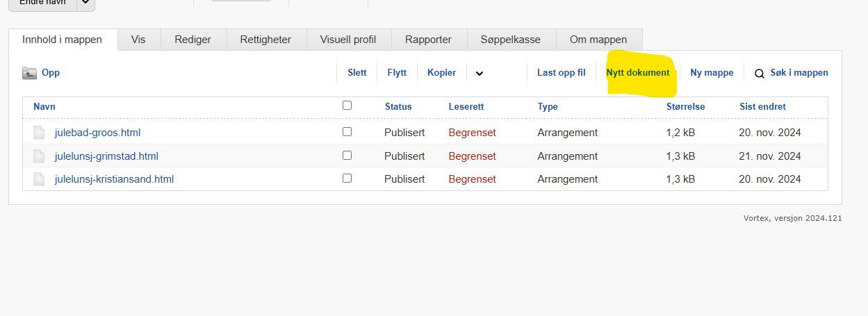Open the Søppelkasse tab
The image size is (868, 316).
(510, 40)
